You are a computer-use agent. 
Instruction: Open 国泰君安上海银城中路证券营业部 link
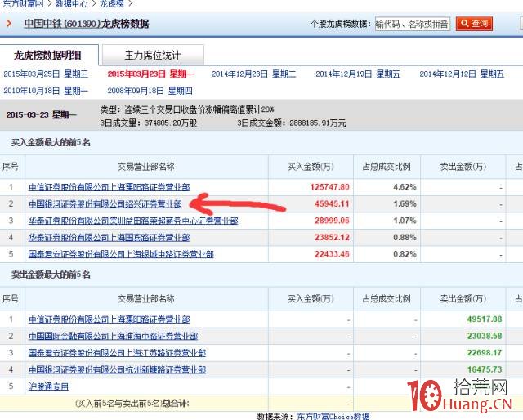tap(121, 254)
